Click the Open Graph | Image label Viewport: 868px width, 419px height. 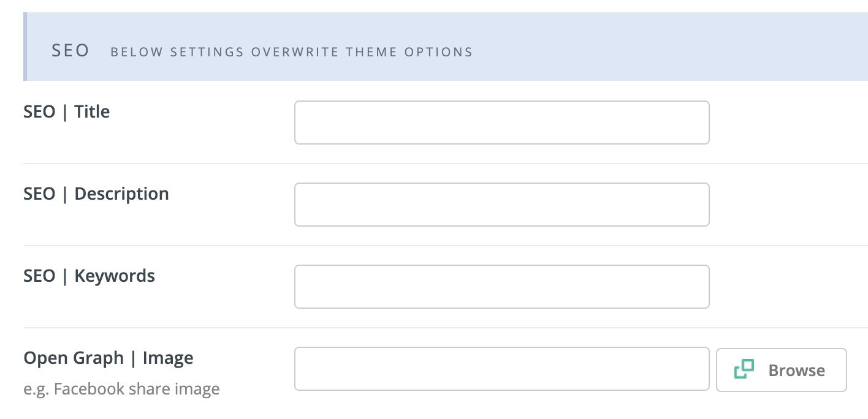(108, 357)
